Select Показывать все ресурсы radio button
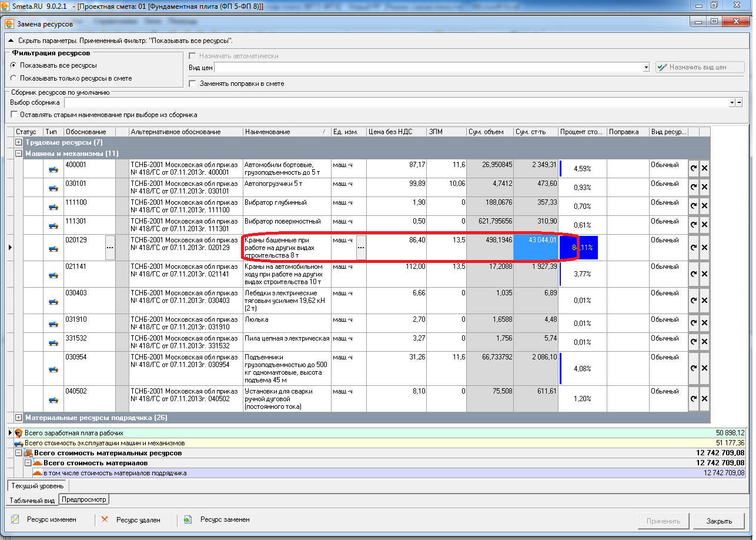The width and height of the screenshot is (756, 540). (x=14, y=65)
